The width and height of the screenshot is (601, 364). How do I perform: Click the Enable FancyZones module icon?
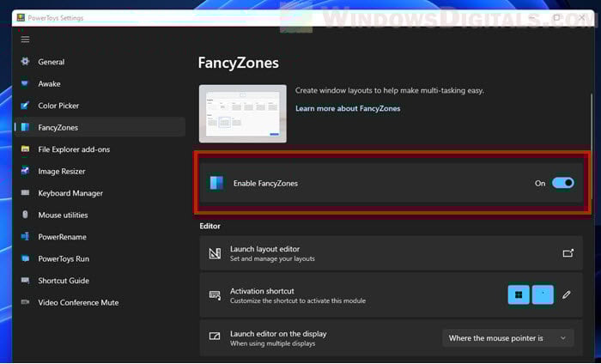point(216,183)
